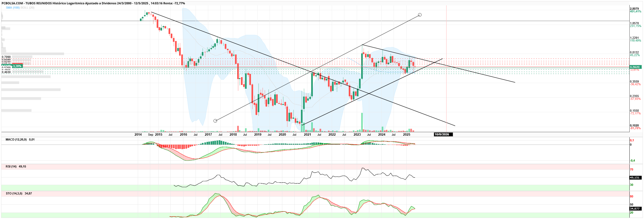Click the lower-left trendline circle handle

(215, 121)
